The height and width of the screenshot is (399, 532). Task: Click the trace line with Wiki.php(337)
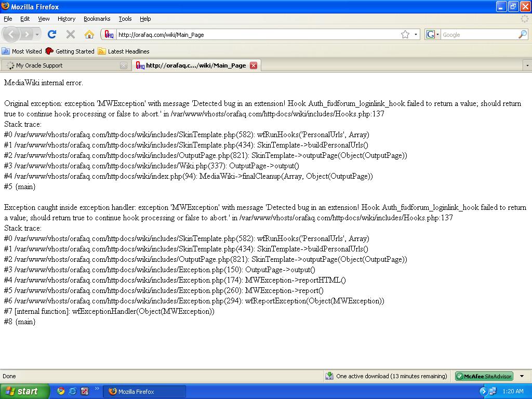click(x=151, y=166)
